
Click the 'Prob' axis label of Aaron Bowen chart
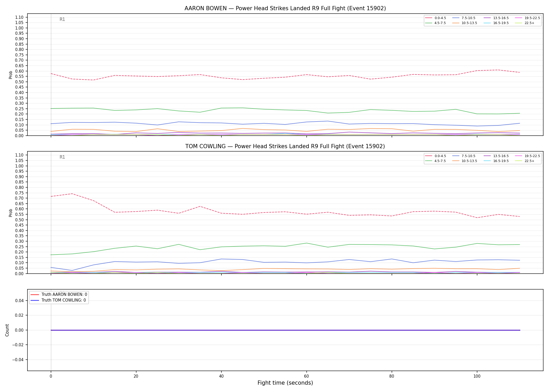[x=11, y=75]
